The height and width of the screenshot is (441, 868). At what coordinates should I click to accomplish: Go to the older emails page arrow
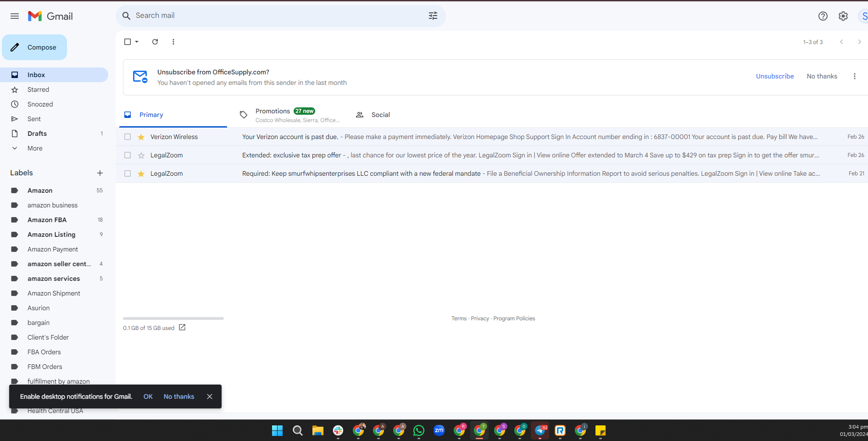[x=859, y=42]
